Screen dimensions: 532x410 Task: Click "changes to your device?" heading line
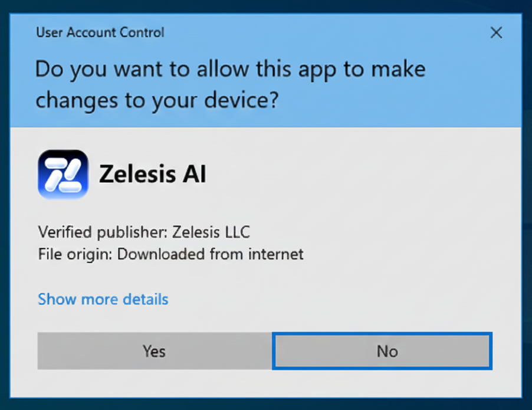(156, 100)
